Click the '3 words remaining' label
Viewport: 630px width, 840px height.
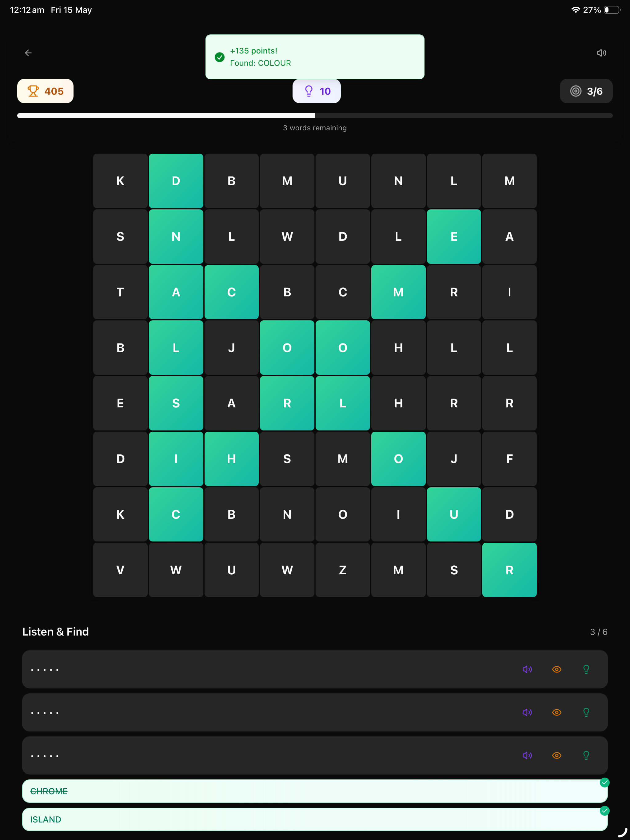point(315,128)
